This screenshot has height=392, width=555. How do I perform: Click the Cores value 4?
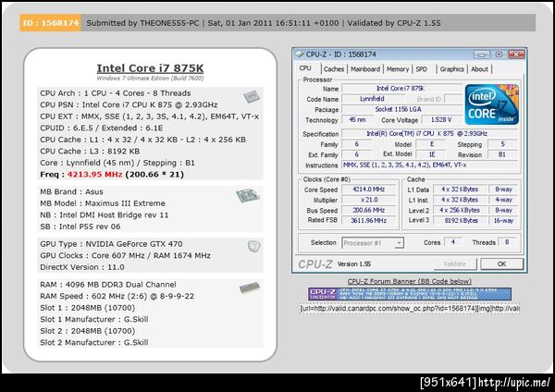[x=452, y=242]
